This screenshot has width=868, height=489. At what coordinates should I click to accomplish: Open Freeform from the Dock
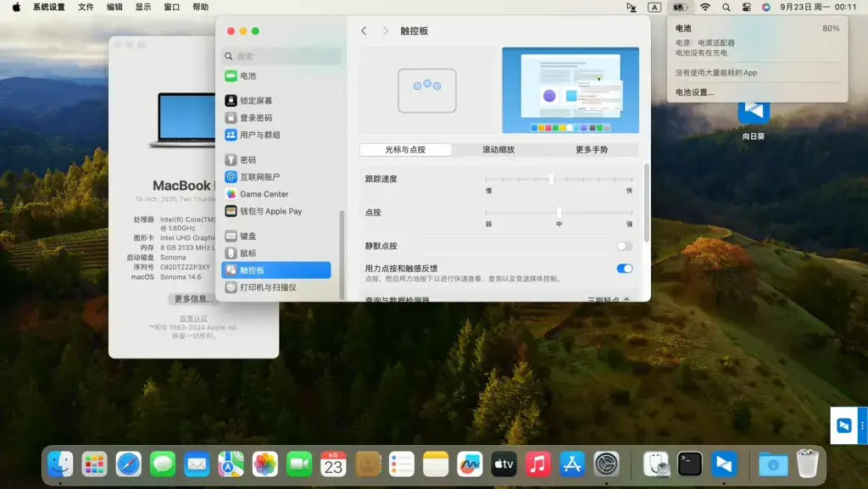(470, 464)
